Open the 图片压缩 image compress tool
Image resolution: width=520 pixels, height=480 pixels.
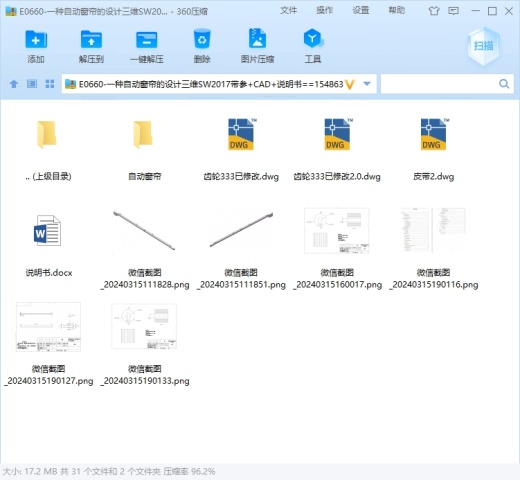pos(257,38)
